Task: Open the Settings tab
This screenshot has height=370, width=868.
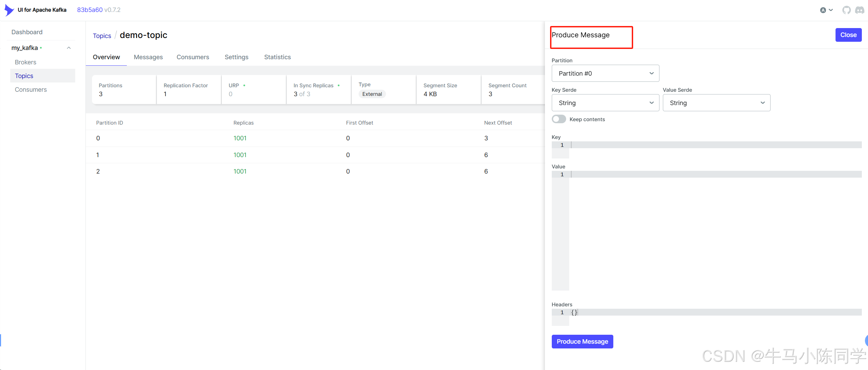Action: point(236,57)
